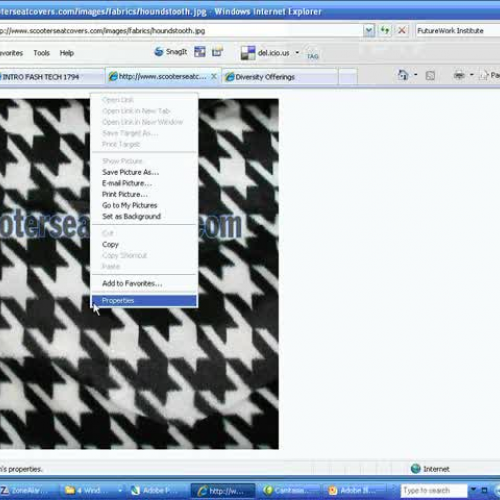Choose Save Picture As from context menu

coord(145,172)
